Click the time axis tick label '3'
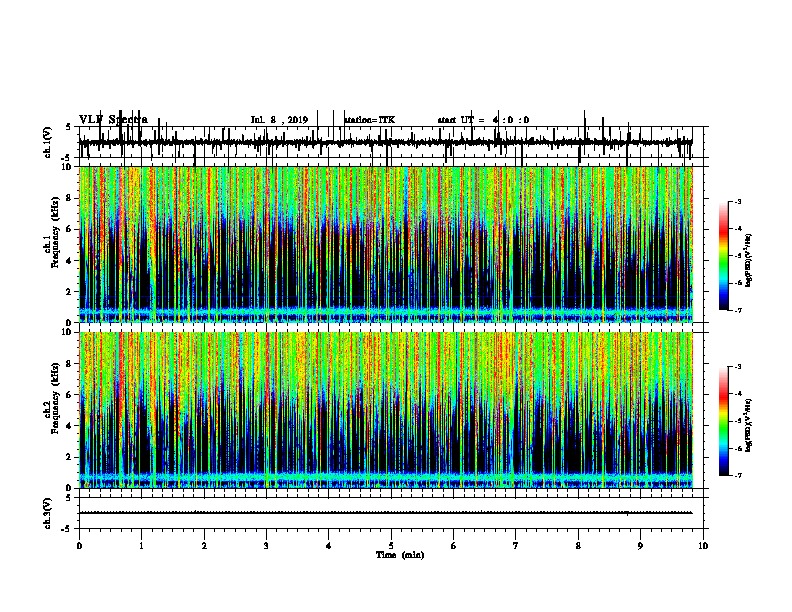This screenshot has height=612, width=792. [x=266, y=545]
